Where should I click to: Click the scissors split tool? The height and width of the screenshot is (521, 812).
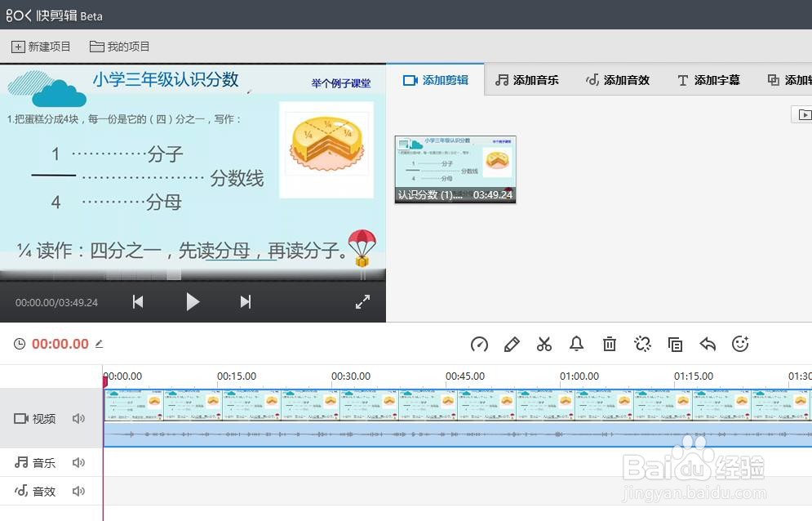coord(544,345)
